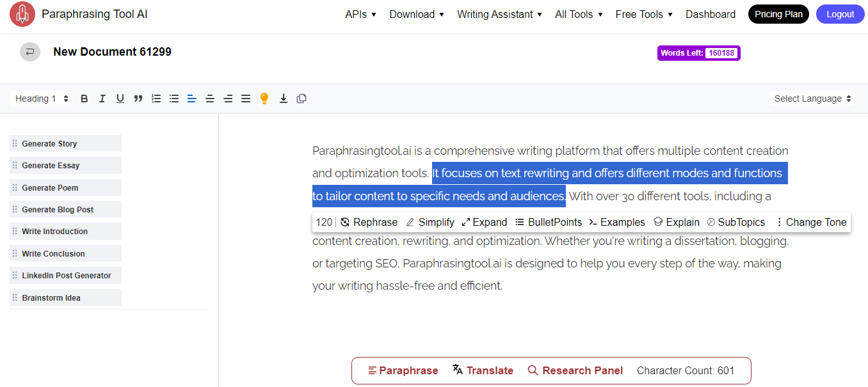Go to the Dashboard

[711, 14]
